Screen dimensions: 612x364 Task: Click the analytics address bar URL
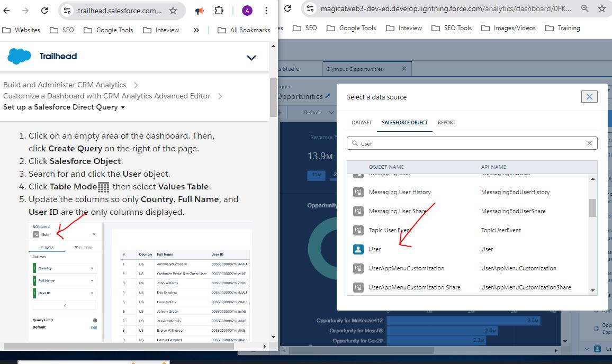(446, 8)
